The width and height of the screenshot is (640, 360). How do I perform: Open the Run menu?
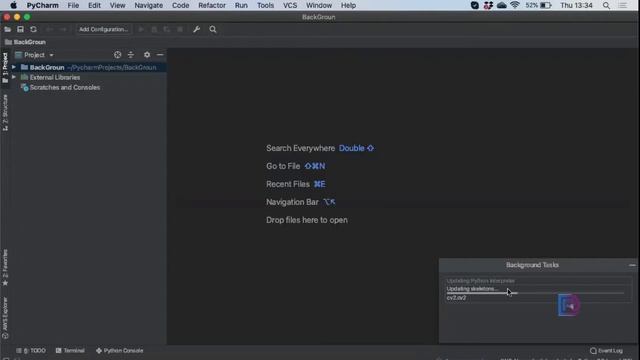pos(241,5)
